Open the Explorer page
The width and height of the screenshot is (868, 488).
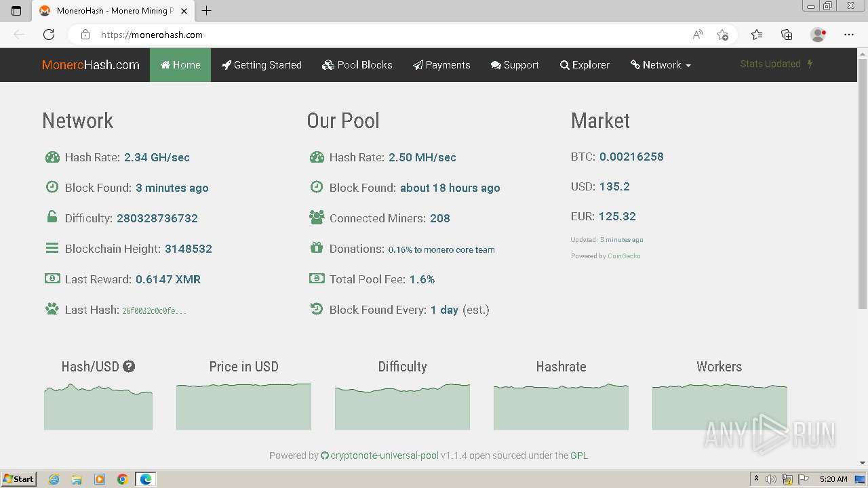click(x=585, y=65)
